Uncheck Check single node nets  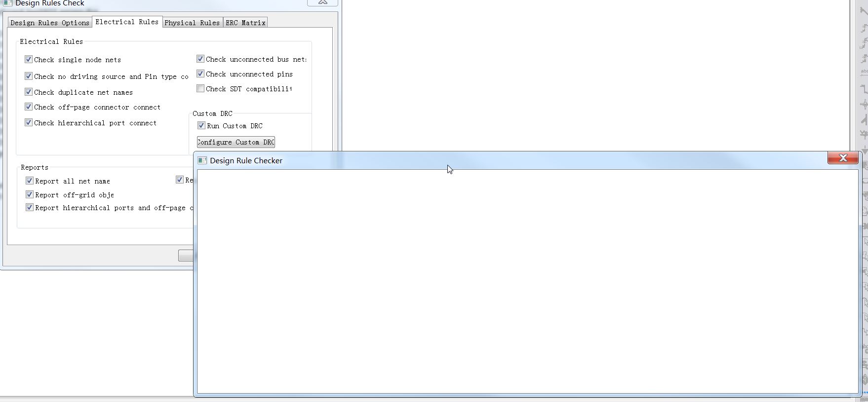point(29,60)
